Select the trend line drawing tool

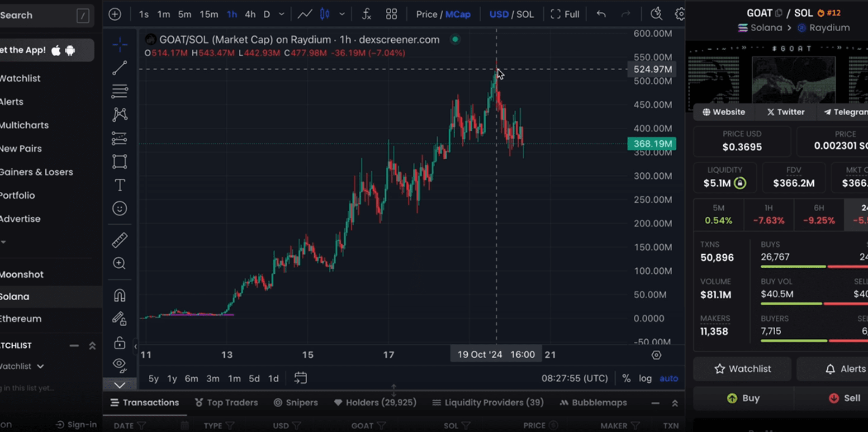120,68
